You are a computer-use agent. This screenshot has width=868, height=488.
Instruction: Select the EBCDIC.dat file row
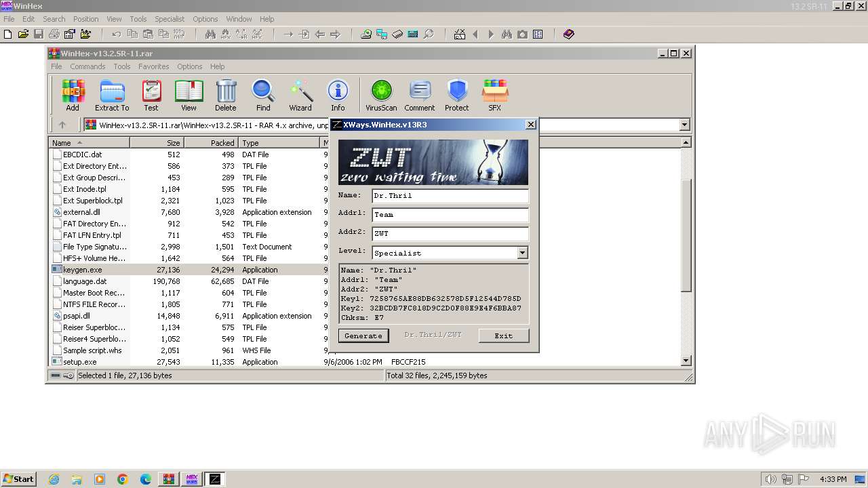coord(190,155)
